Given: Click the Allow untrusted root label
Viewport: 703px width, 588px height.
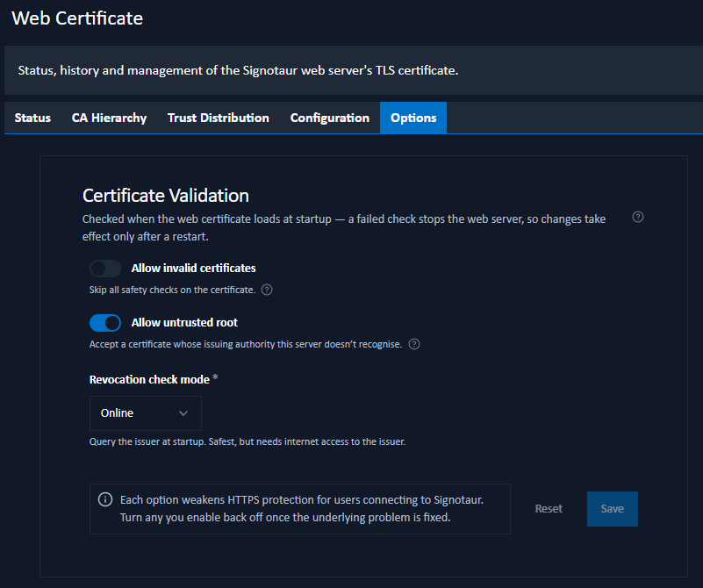Looking at the screenshot, I should click(x=184, y=323).
